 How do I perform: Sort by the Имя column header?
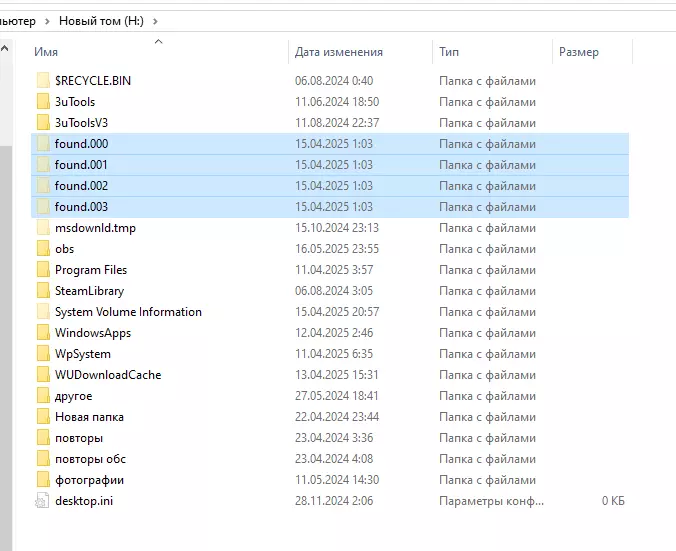tap(46, 52)
